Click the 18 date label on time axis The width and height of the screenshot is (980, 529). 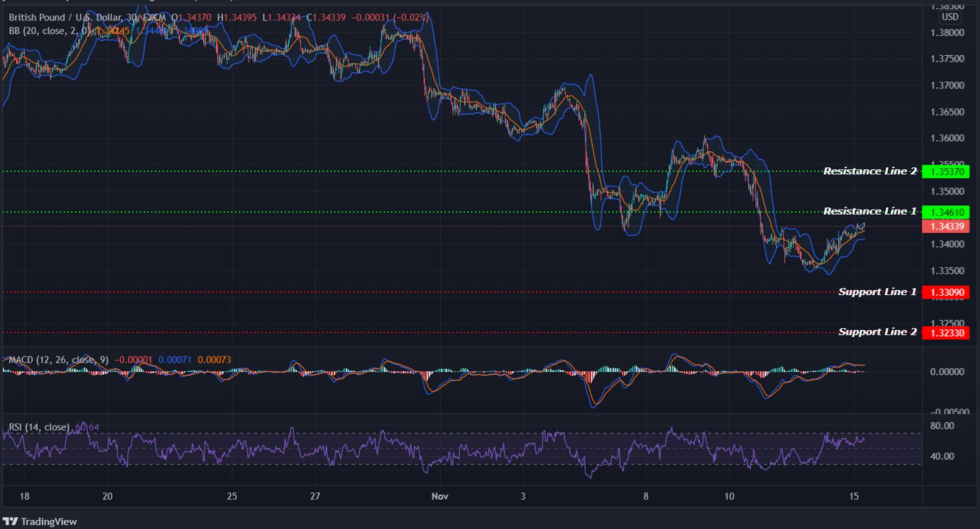click(24, 496)
